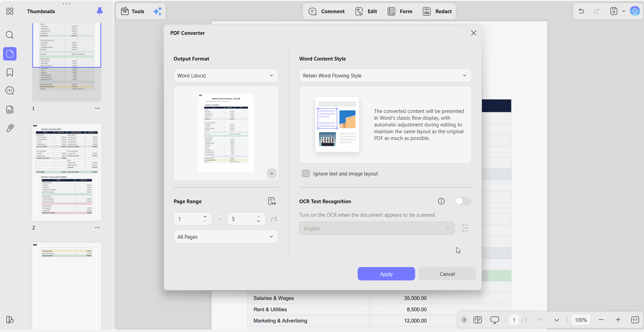Zoom out with the minus icon
The height and width of the screenshot is (332, 644).
(601, 320)
